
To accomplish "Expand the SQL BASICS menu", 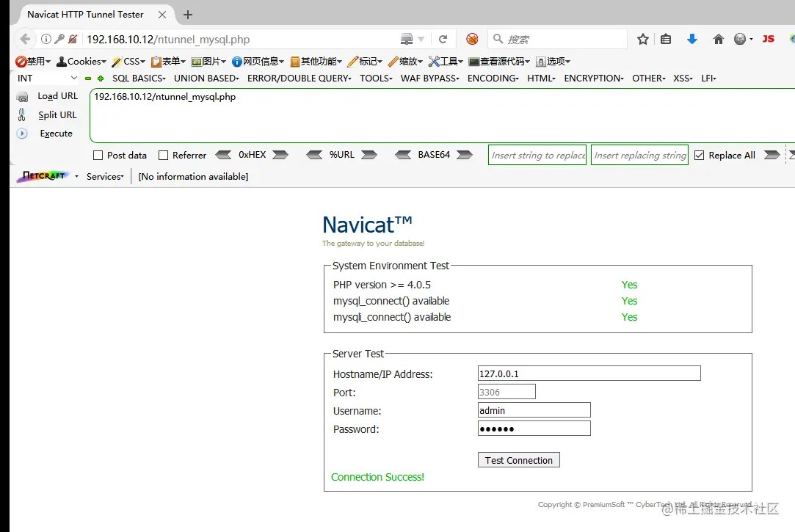I will tap(139, 79).
